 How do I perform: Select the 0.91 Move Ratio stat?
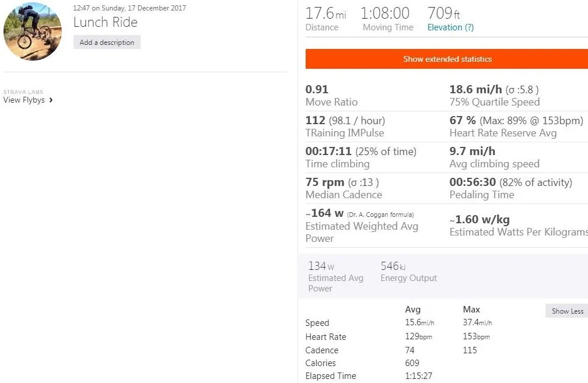click(x=317, y=90)
